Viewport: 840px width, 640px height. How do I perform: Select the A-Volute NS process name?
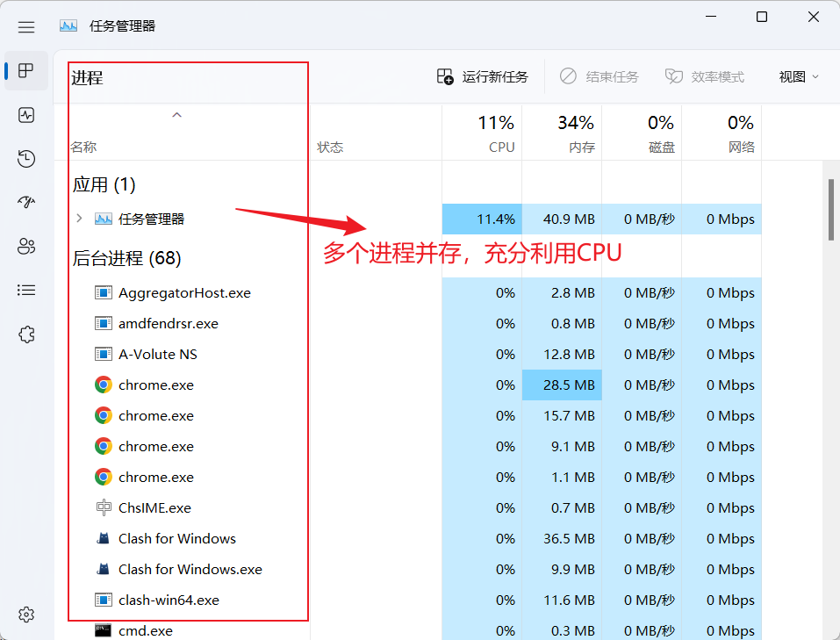pyautogui.click(x=157, y=354)
